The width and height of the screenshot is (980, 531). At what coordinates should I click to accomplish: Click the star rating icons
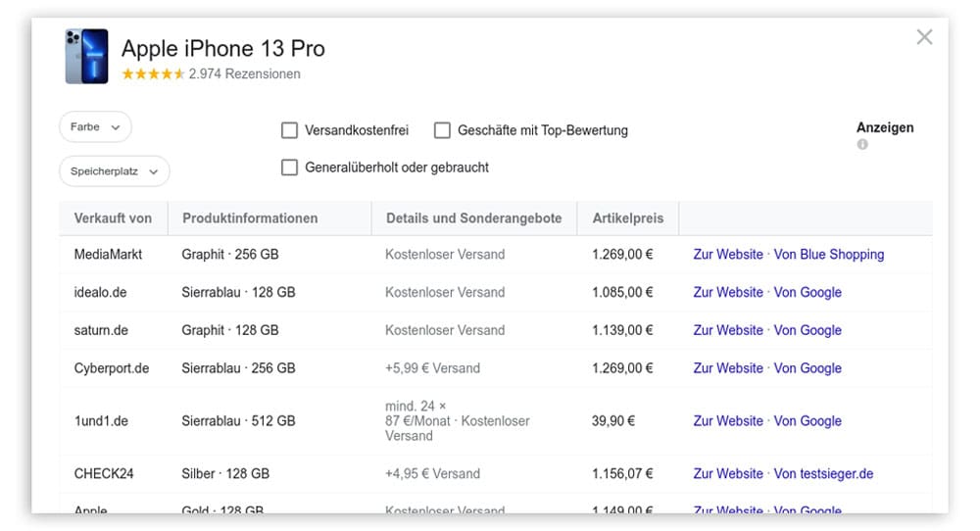tap(153, 73)
